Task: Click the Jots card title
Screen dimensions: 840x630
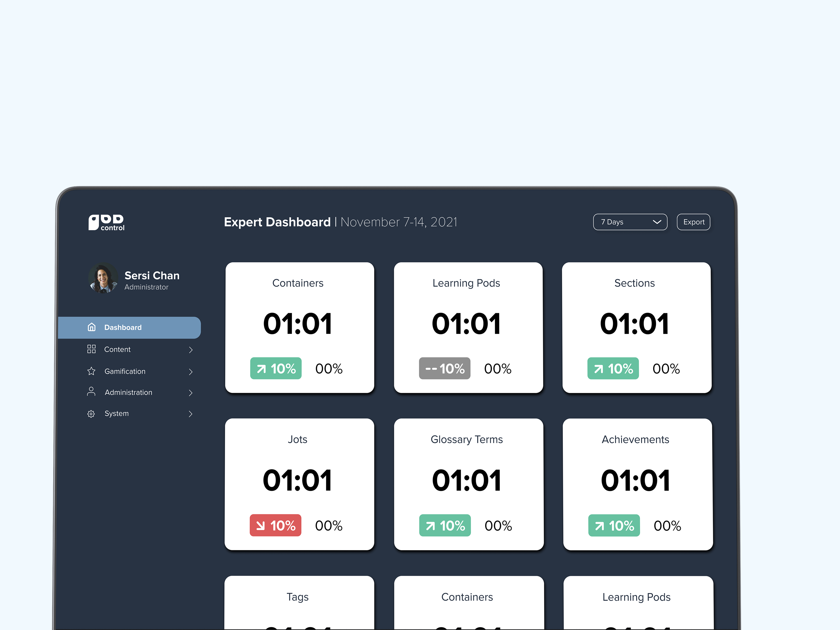Action: pos(297,439)
